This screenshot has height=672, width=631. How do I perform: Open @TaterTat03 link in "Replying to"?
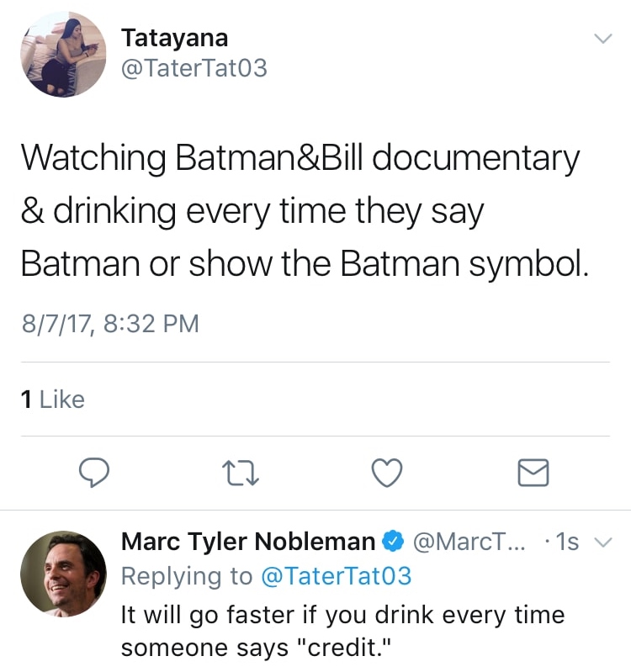[x=336, y=576]
